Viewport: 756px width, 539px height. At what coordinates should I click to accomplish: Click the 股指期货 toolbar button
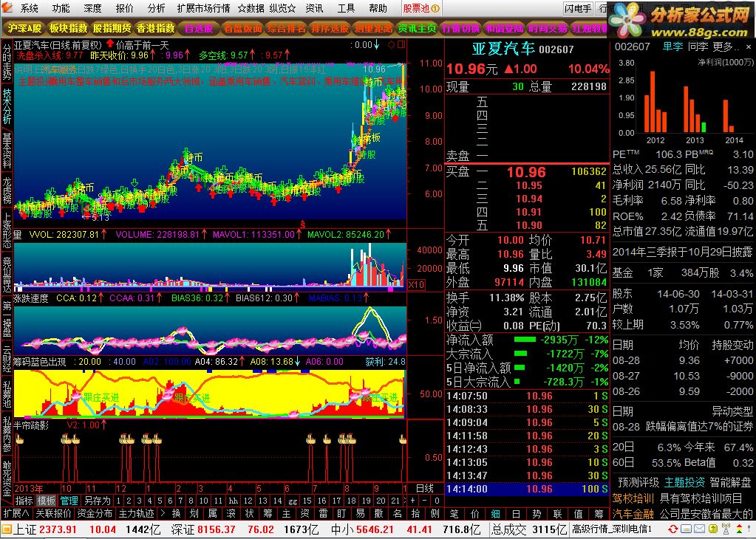point(112,28)
